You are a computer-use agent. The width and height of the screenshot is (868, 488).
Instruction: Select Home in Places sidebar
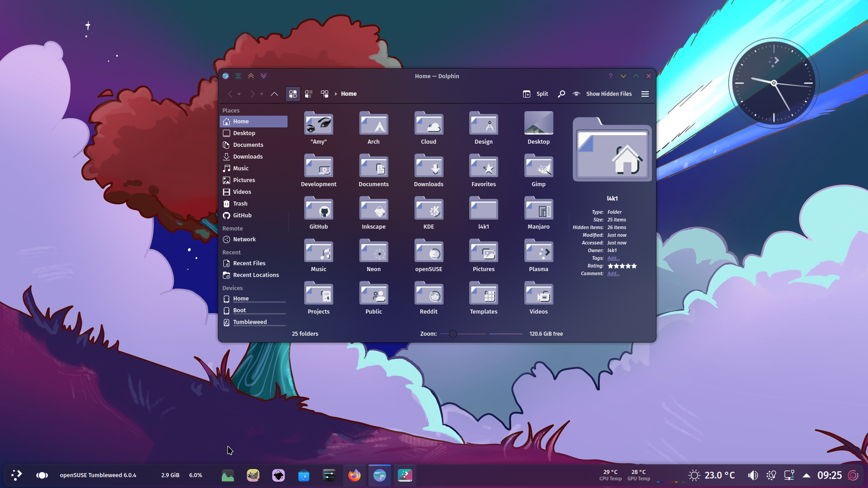[x=254, y=122]
